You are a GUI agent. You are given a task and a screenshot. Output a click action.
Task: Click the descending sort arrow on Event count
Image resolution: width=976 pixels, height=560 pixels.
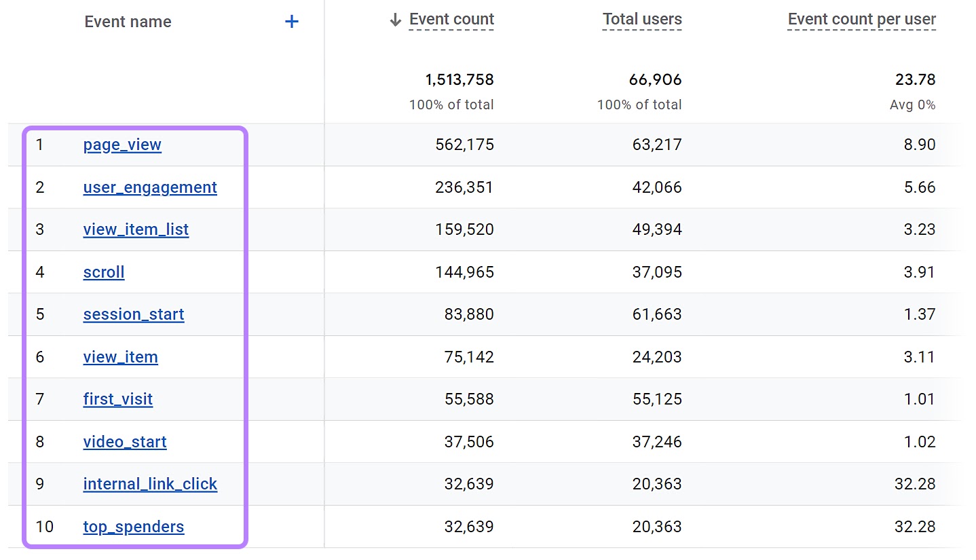tap(394, 20)
